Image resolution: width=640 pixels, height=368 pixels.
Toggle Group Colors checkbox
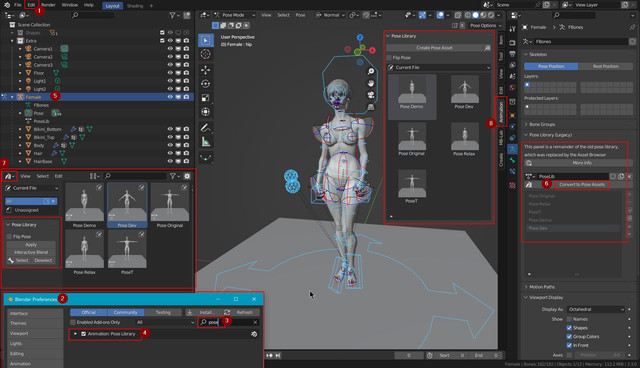click(x=569, y=337)
